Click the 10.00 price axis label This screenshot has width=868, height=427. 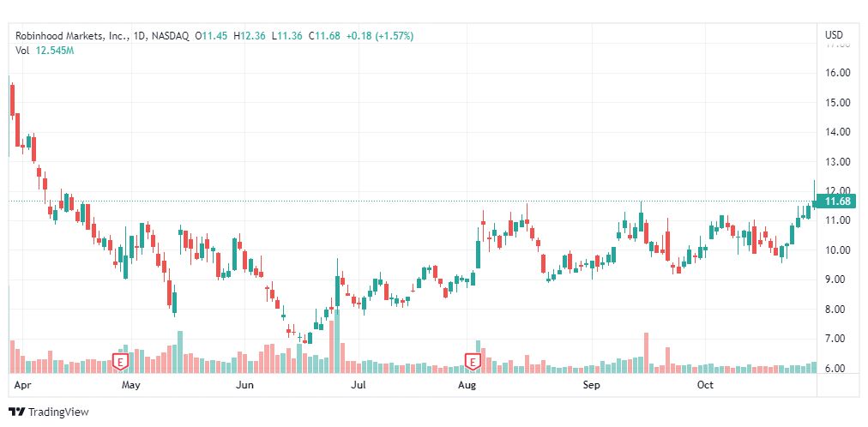pos(837,250)
